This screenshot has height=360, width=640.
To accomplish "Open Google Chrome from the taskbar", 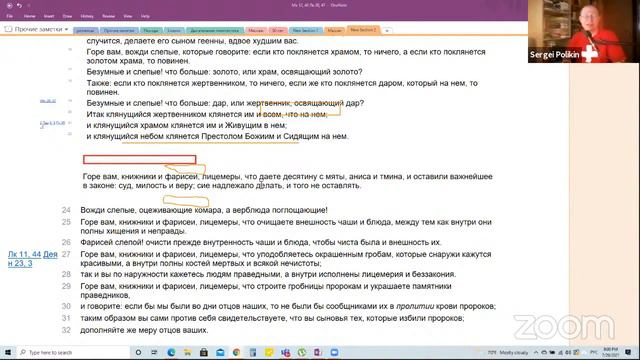I will pos(236,352).
